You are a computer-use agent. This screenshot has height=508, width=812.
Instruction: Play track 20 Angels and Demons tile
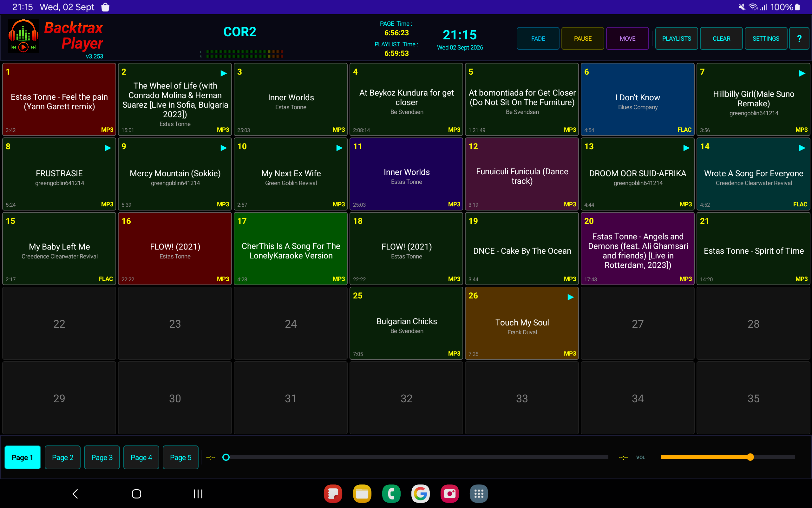(x=638, y=249)
